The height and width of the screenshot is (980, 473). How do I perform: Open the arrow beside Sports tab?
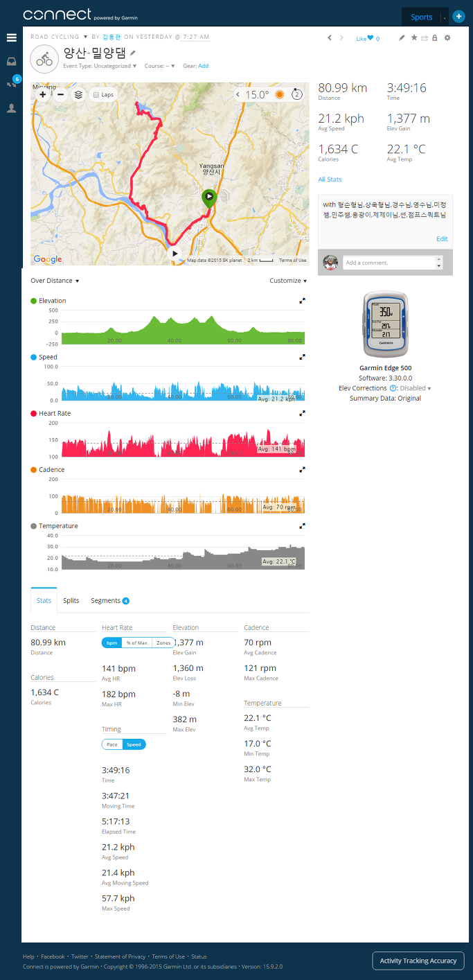tap(444, 17)
